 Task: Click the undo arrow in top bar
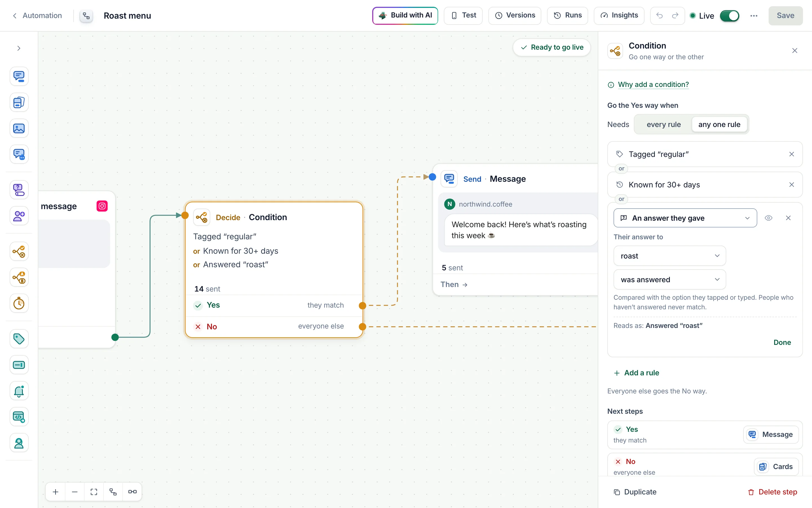[x=659, y=16]
